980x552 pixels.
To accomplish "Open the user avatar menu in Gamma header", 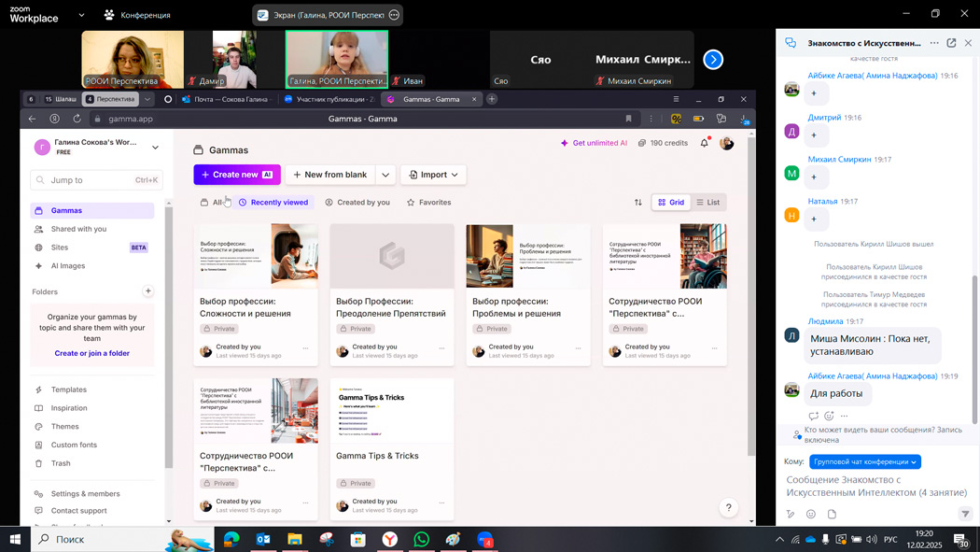I will 726,143.
